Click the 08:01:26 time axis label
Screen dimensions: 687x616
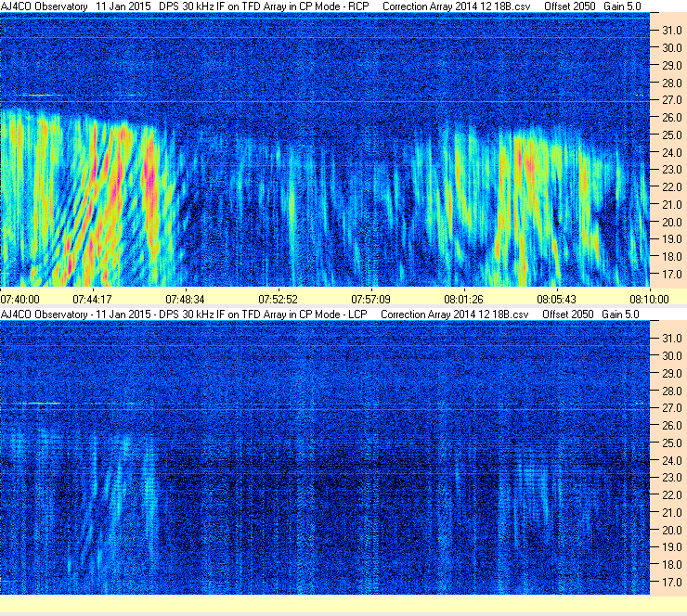tap(463, 300)
